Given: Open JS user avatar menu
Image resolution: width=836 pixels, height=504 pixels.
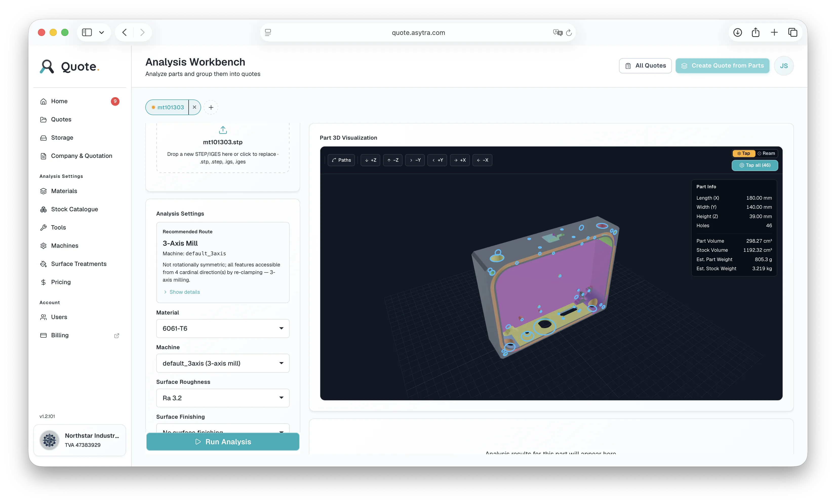Looking at the screenshot, I should pos(784,66).
